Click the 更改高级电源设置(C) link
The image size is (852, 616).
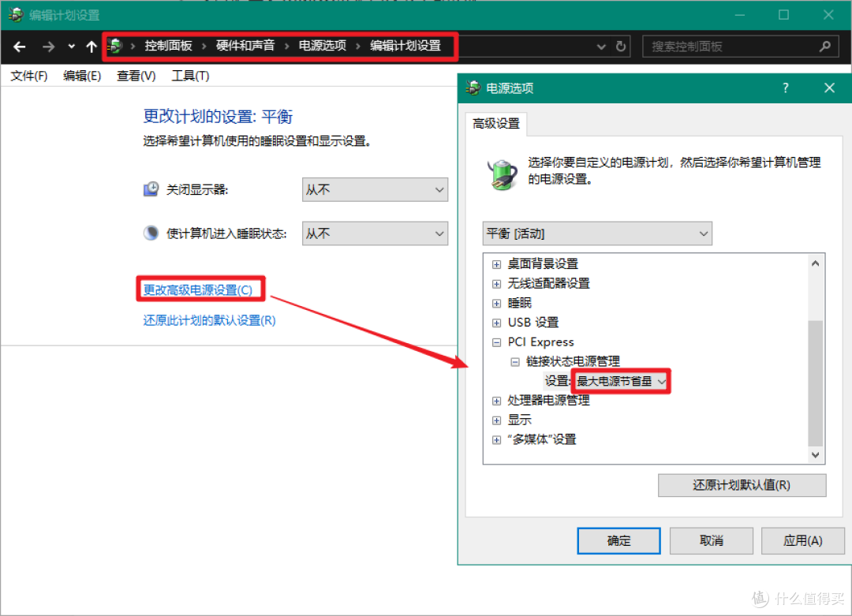[198, 290]
